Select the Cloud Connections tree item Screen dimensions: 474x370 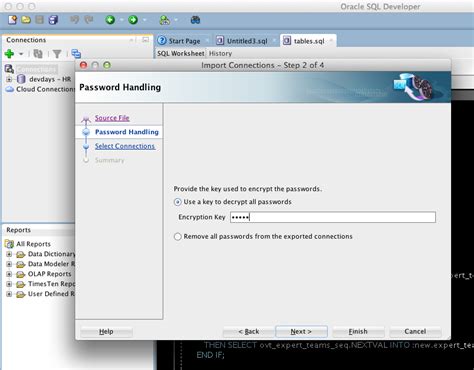tap(40, 89)
